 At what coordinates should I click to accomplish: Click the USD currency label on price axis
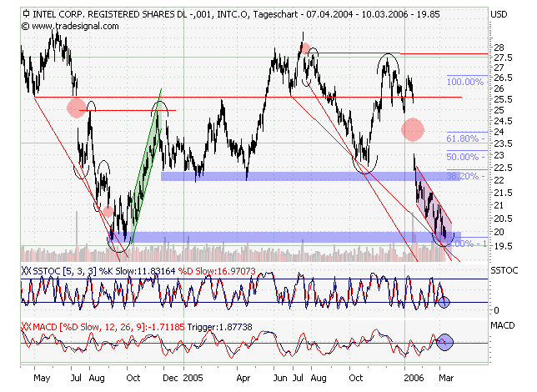[500, 14]
